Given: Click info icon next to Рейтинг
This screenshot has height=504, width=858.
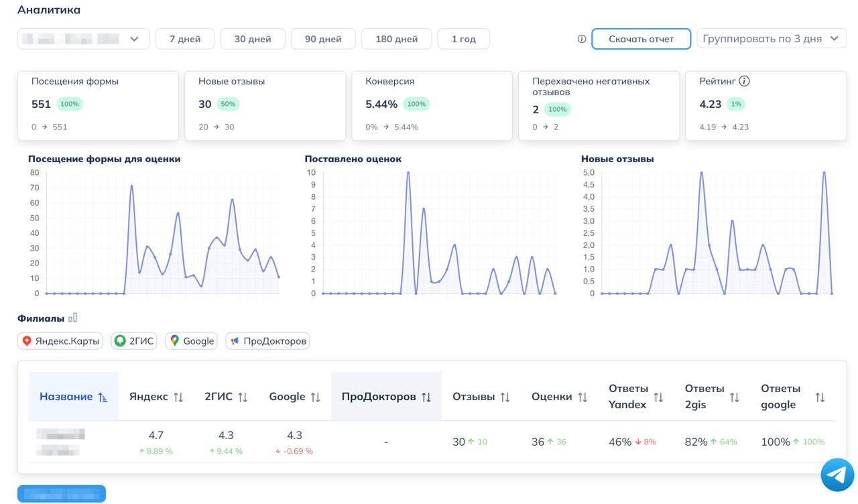Looking at the screenshot, I should (744, 81).
